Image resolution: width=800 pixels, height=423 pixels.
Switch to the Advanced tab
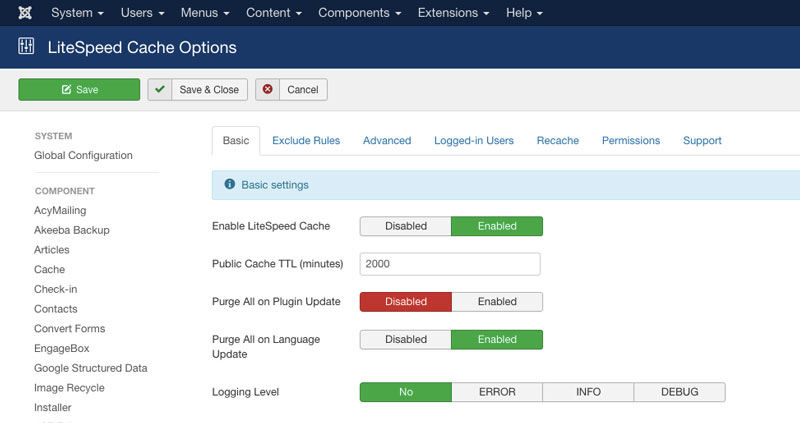click(x=387, y=141)
